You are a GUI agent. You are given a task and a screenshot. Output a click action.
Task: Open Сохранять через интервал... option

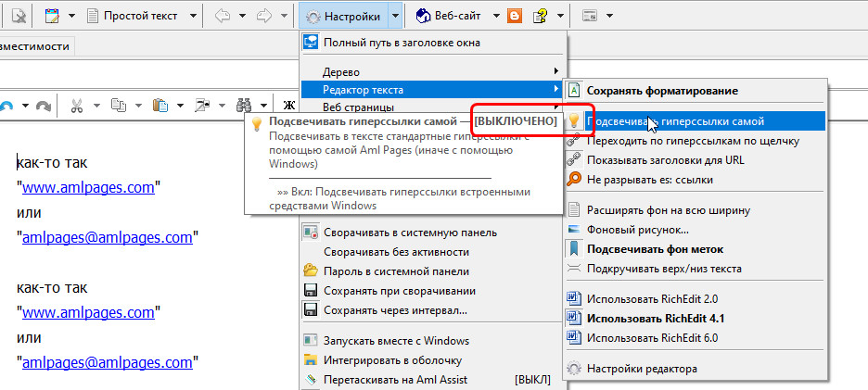[x=433, y=310]
